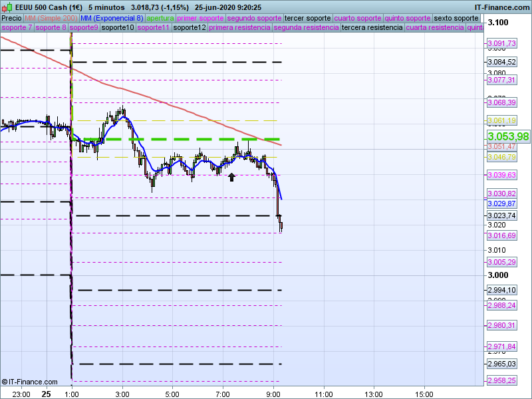Viewport: 532px width, 399px height.
Task: Click the blue 3.029,87 exponential average tag
Action: tap(502, 203)
